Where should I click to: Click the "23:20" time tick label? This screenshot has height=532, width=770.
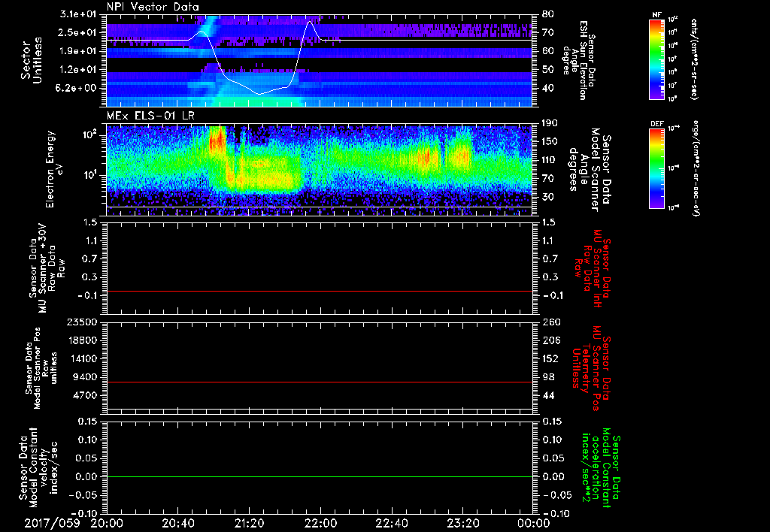pyautogui.click(x=462, y=523)
